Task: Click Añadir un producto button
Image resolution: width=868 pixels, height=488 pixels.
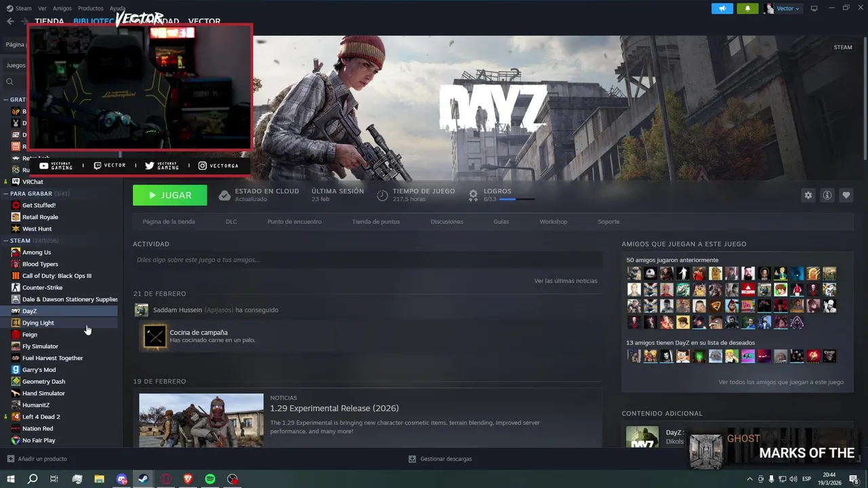Action: coord(37,459)
